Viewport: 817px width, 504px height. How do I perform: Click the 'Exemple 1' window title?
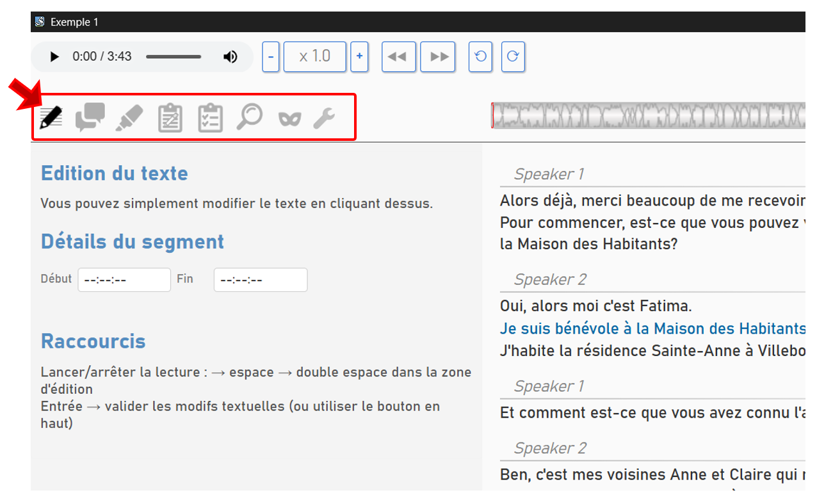click(75, 22)
